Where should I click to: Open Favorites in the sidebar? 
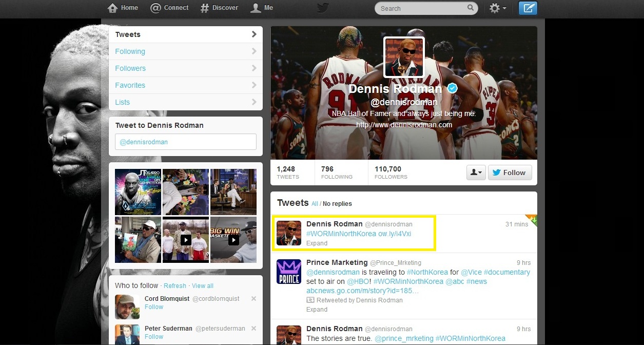186,85
